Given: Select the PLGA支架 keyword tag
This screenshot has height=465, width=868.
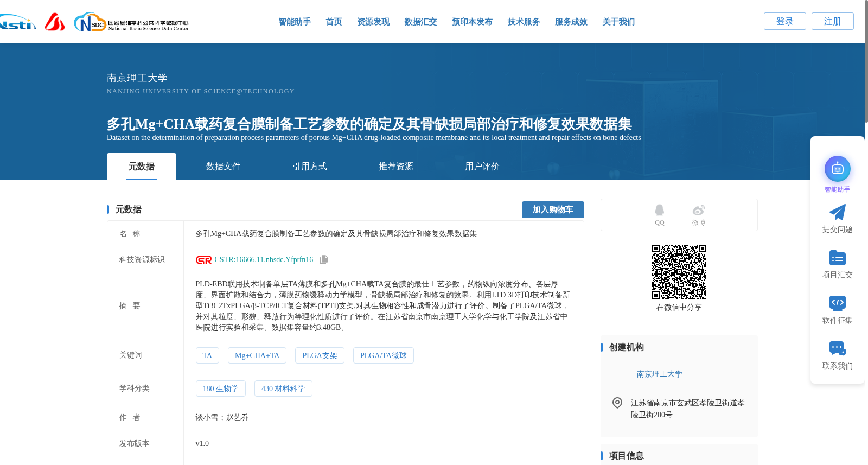Looking at the screenshot, I should (x=320, y=355).
